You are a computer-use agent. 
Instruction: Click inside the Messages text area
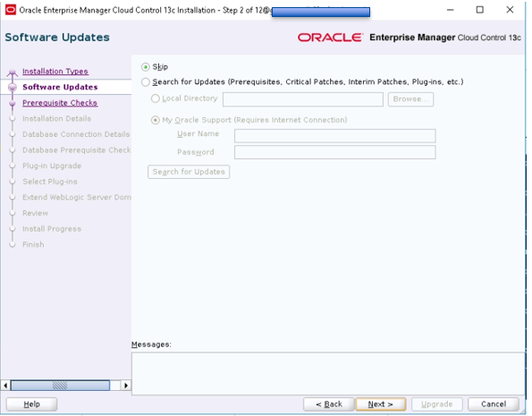click(x=328, y=374)
